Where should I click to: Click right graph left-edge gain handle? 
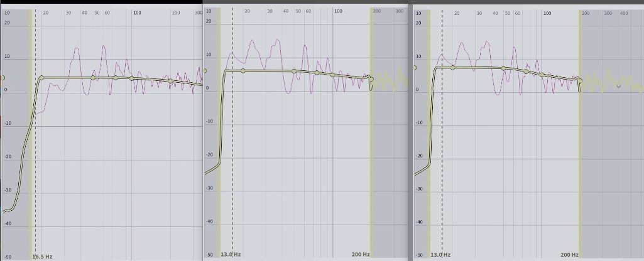(x=414, y=68)
